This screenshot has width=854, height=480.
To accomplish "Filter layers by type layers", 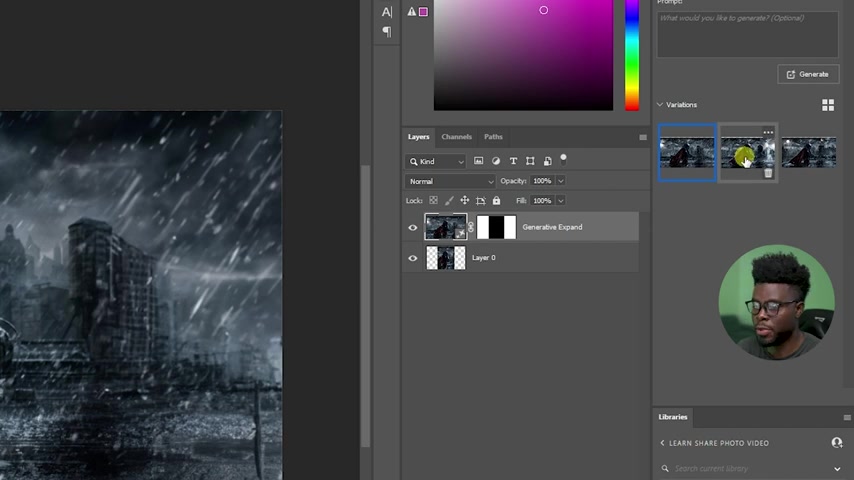I will click(x=513, y=161).
